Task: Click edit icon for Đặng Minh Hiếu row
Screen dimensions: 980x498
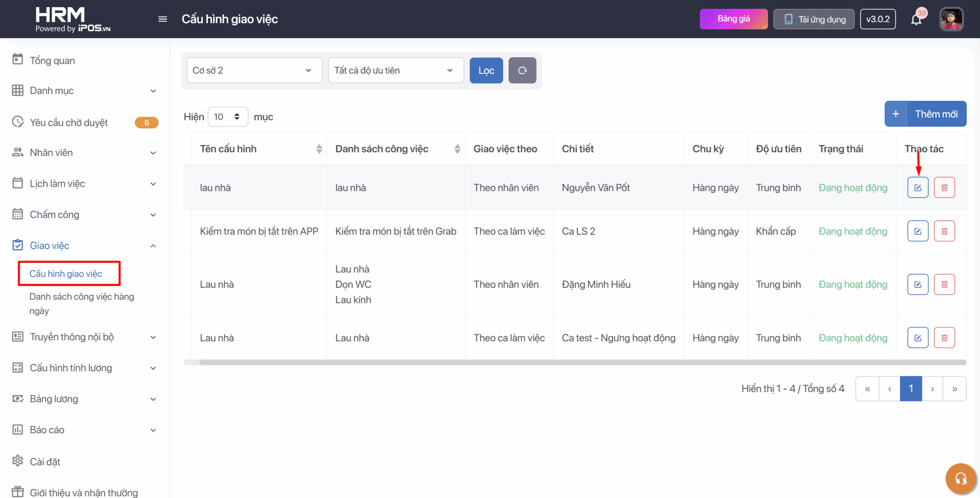Action: click(918, 284)
